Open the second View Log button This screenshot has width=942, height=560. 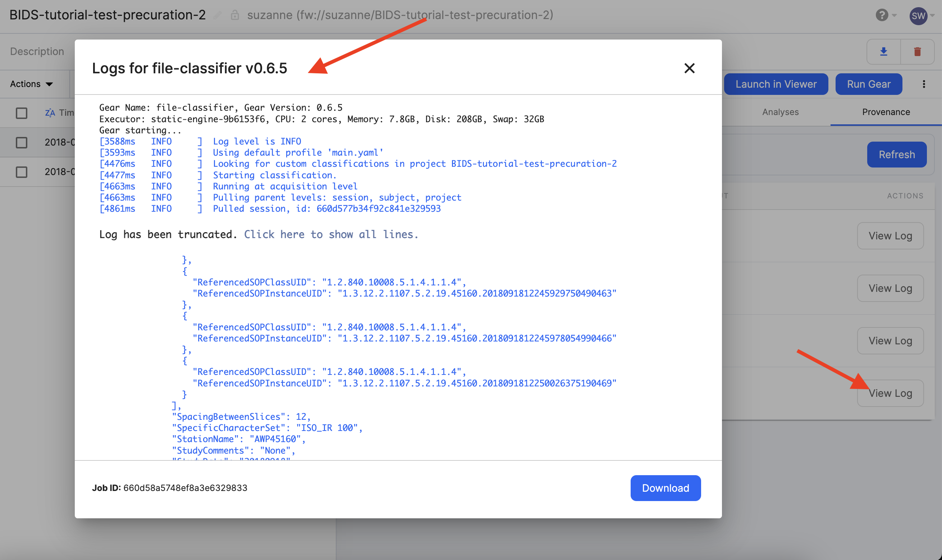point(890,288)
